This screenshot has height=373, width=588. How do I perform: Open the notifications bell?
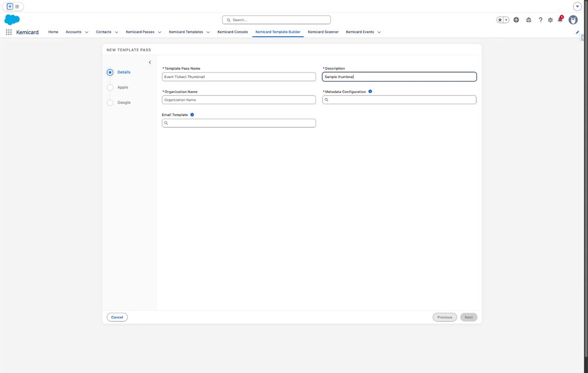[560, 20]
